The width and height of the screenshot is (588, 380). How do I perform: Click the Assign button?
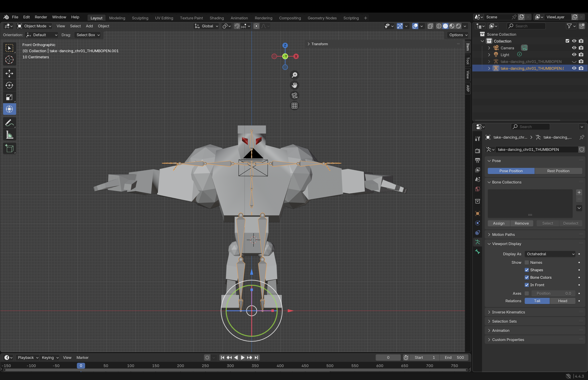click(x=499, y=223)
